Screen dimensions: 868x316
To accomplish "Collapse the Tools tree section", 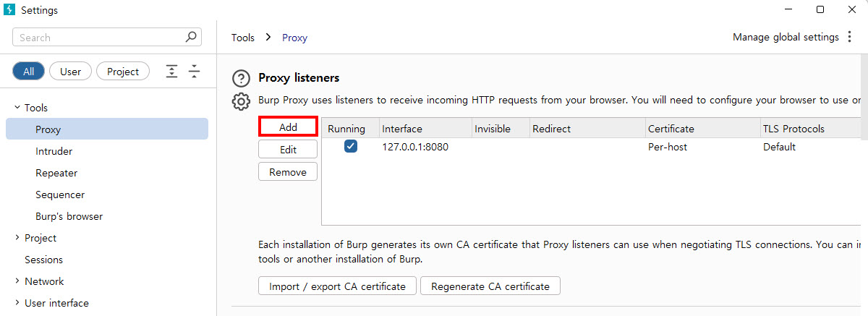I will (x=17, y=108).
